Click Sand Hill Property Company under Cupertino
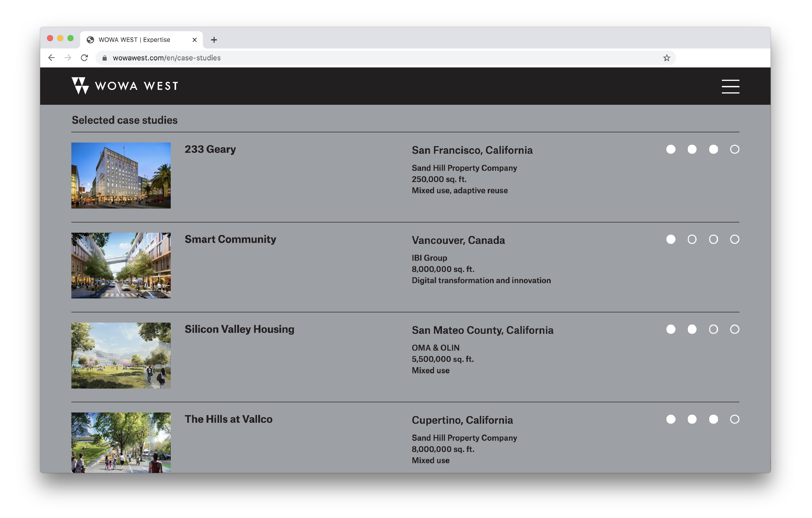812x518 pixels. coord(464,438)
